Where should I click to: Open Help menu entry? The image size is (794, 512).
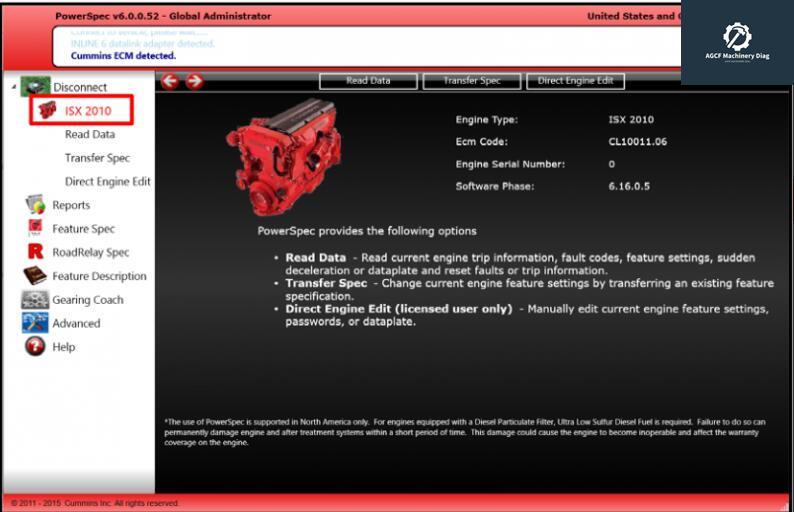coord(64,347)
